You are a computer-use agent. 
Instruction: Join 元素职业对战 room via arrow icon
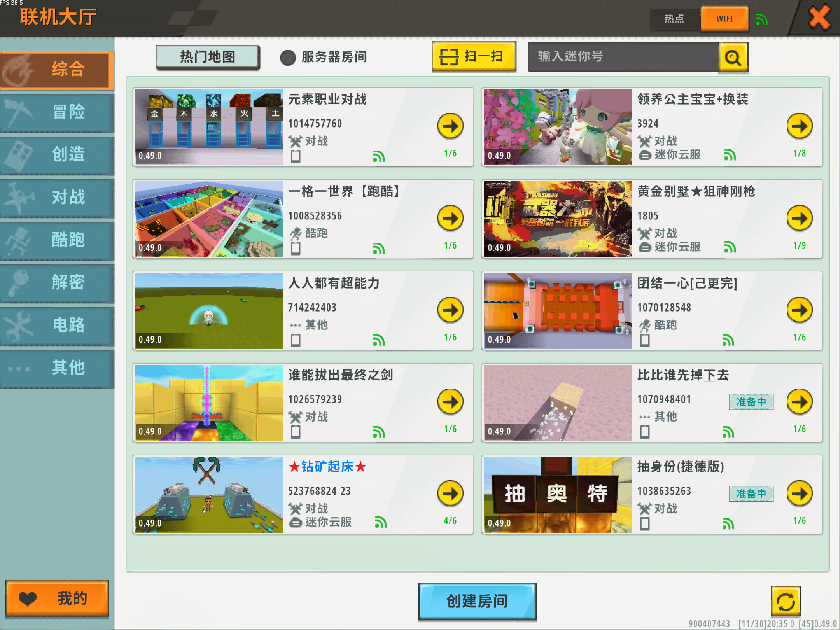[x=450, y=126]
